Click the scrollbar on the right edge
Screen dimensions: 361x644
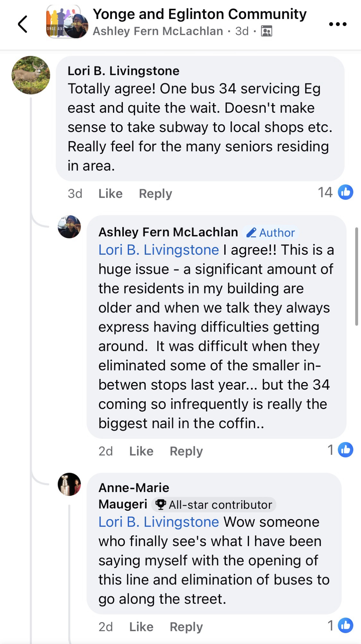[x=356, y=276]
